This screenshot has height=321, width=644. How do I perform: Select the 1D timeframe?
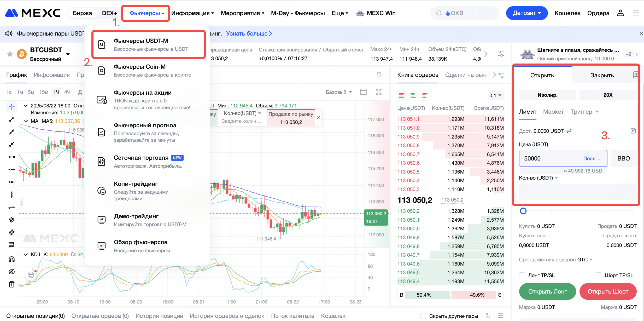(x=79, y=92)
